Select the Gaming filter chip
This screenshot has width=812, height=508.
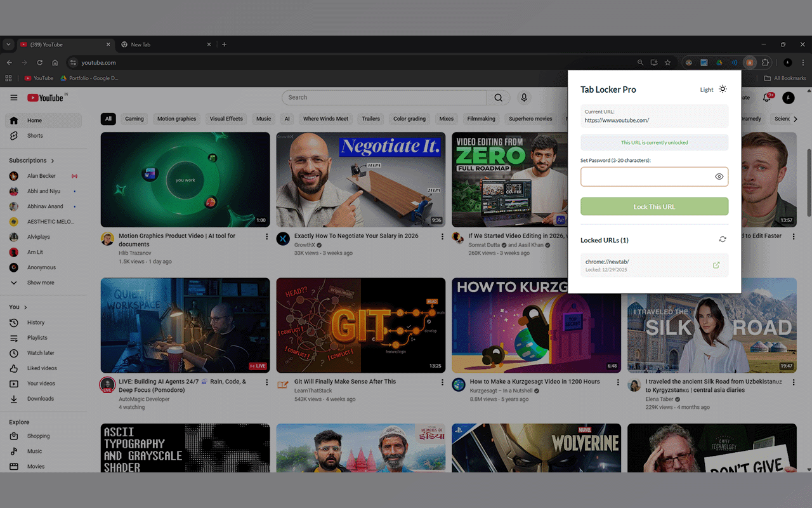coord(134,119)
